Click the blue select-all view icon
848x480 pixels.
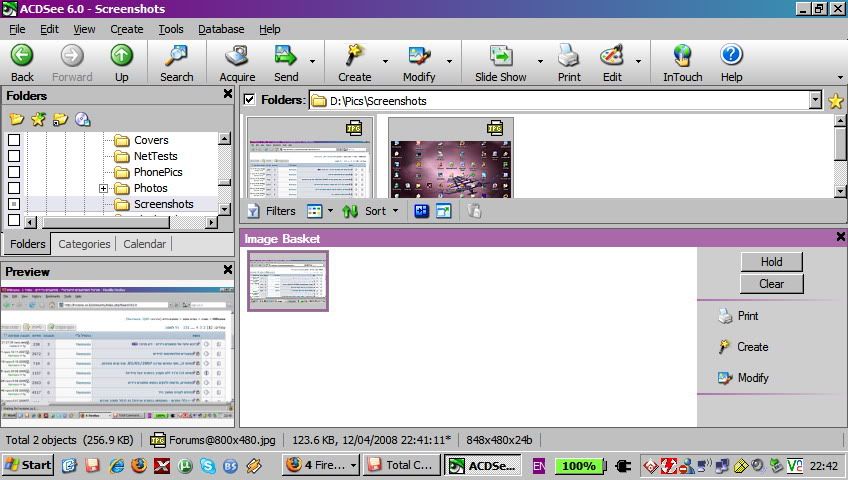tap(421, 211)
